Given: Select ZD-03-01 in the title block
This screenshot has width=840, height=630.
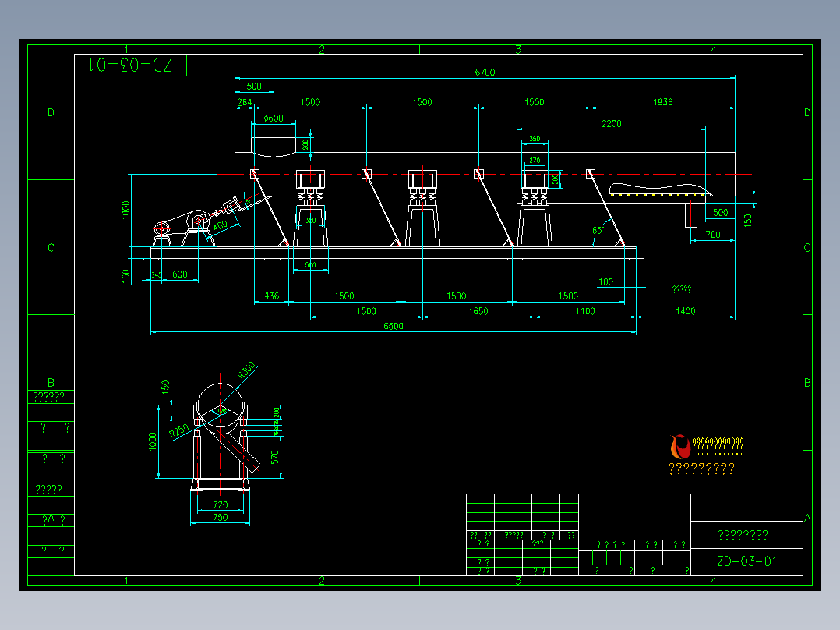Looking at the screenshot, I should pyautogui.click(x=746, y=561).
